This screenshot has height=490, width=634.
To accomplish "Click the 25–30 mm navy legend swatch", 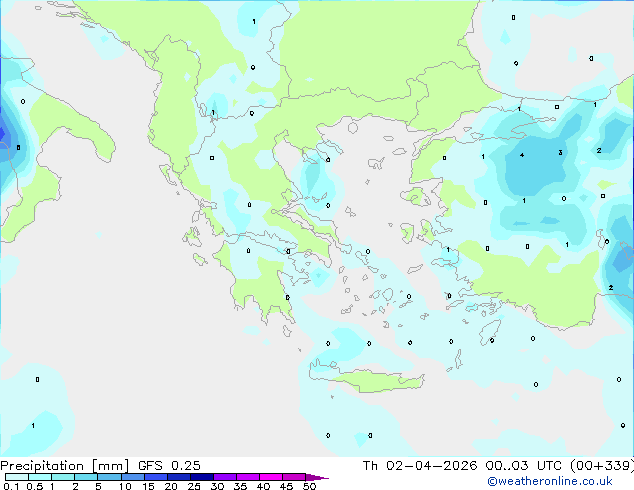I will coord(202,477).
